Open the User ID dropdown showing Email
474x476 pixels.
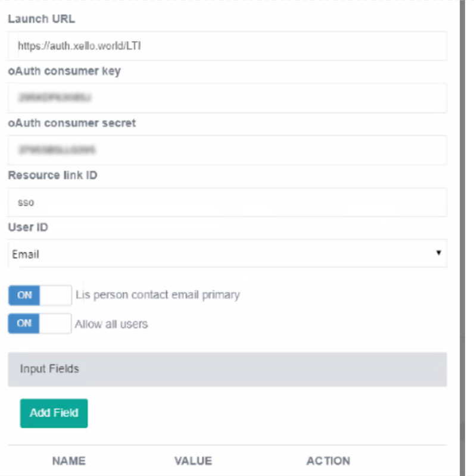[227, 254]
